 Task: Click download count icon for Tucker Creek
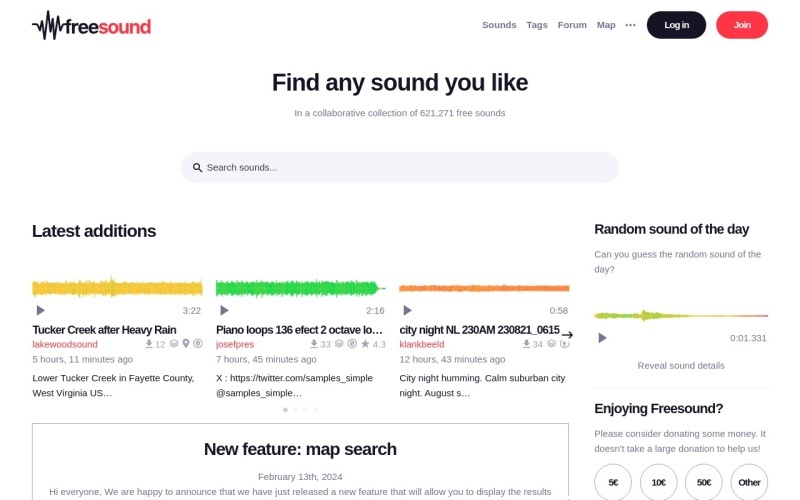tap(149, 344)
